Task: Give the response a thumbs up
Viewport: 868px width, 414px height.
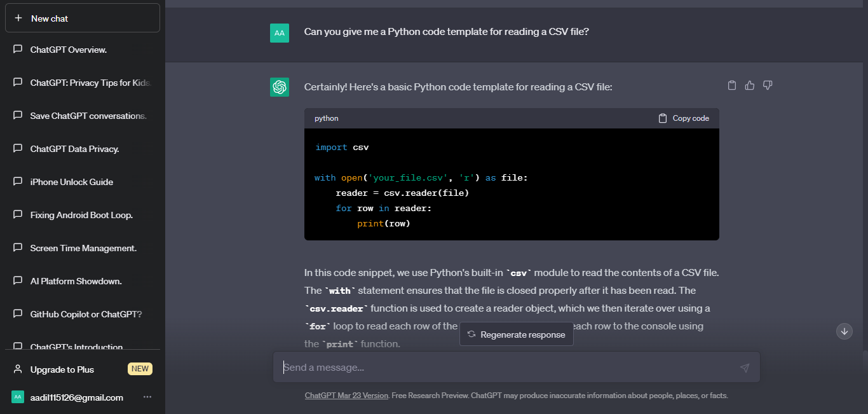Action: tap(750, 85)
